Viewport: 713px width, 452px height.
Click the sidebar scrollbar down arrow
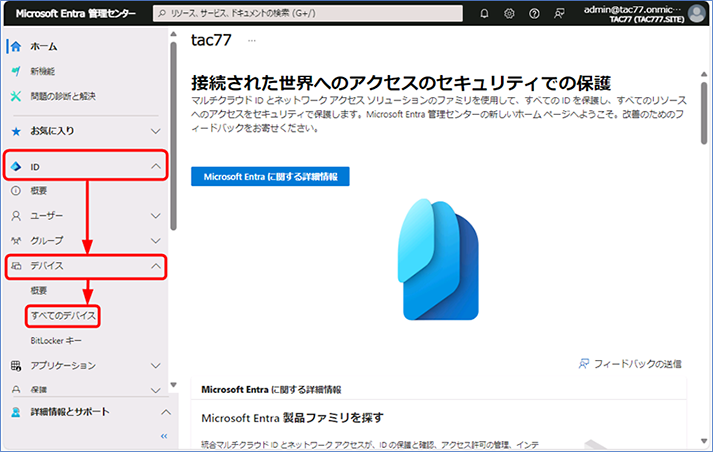(173, 385)
